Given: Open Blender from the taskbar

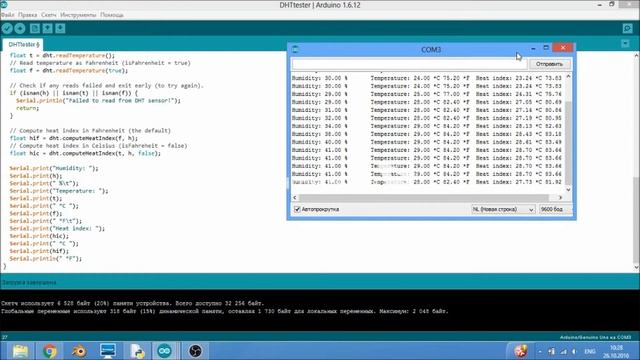Looking at the screenshot, I should pos(79,351).
